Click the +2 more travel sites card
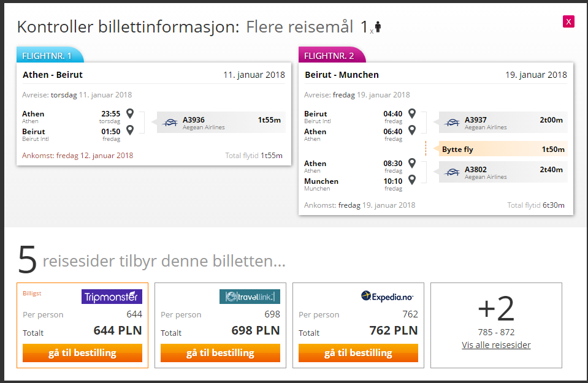The width and height of the screenshot is (588, 383). [496, 325]
